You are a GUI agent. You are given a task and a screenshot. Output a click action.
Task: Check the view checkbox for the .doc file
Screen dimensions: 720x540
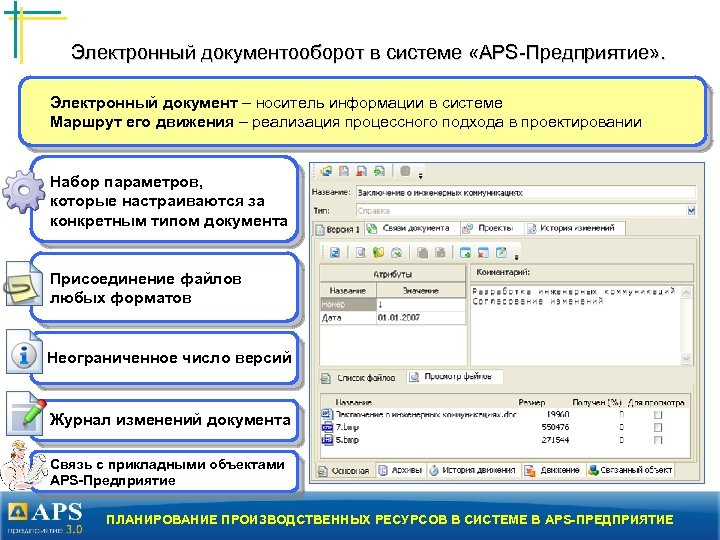click(x=658, y=415)
